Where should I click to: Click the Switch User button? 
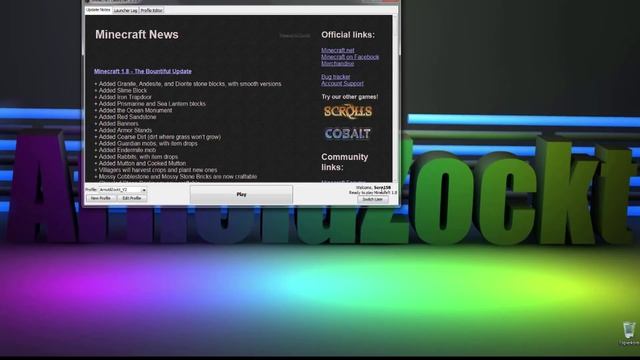tap(373, 199)
